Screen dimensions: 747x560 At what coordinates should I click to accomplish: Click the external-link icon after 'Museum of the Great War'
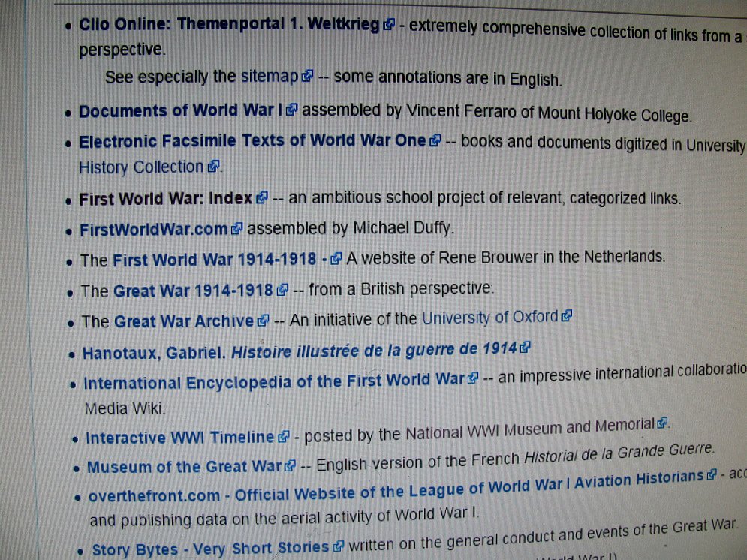click(x=290, y=465)
